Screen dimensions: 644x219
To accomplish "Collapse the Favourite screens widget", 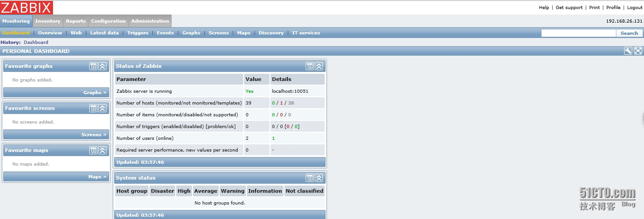I will coord(102,108).
